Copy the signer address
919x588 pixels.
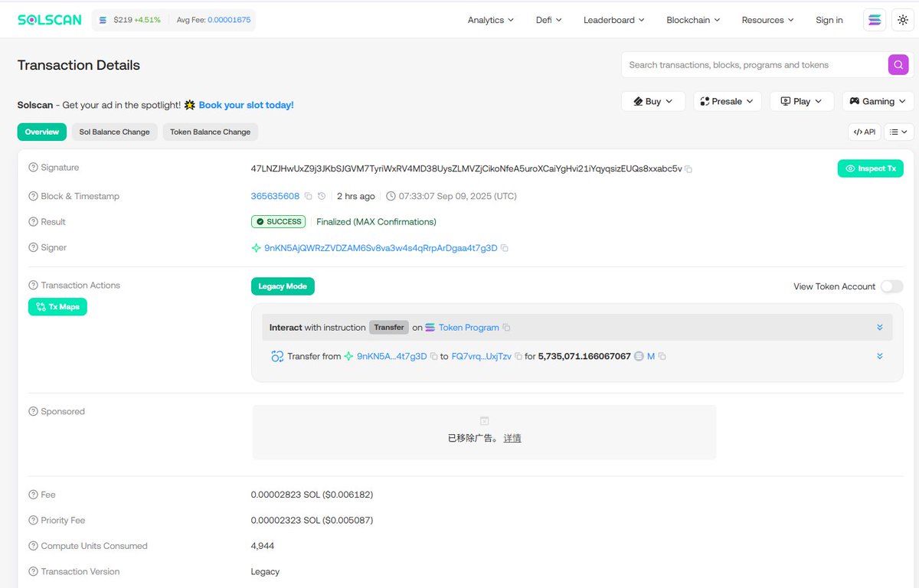(x=505, y=248)
